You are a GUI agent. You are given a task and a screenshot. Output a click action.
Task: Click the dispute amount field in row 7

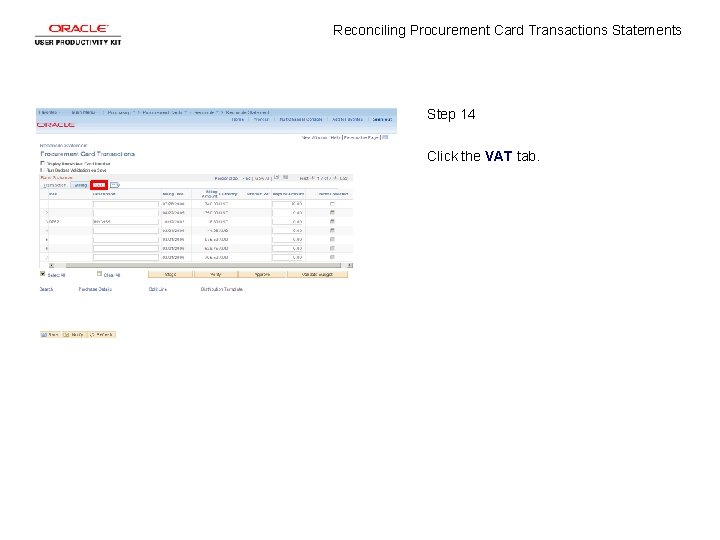(288, 258)
